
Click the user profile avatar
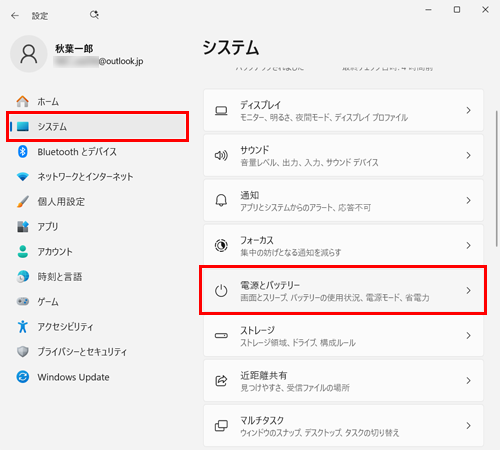(29, 54)
